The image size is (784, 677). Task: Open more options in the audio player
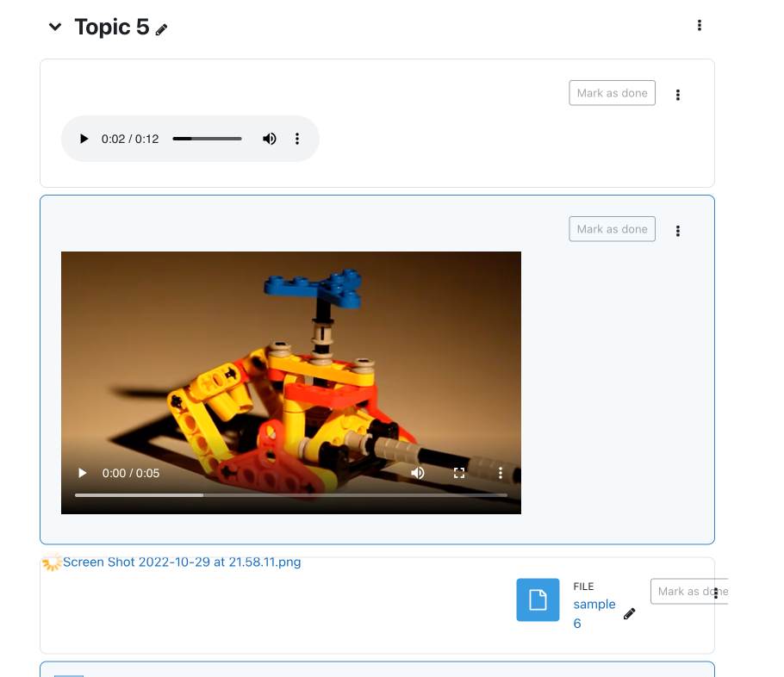tap(297, 139)
